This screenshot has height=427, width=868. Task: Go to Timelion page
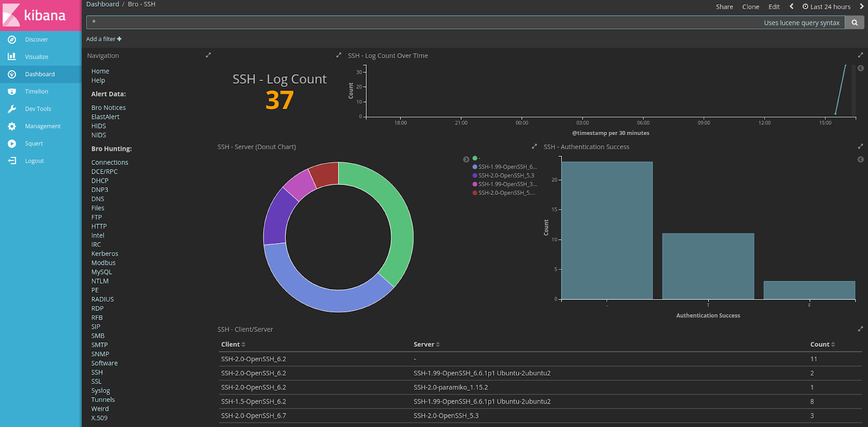[36, 92]
